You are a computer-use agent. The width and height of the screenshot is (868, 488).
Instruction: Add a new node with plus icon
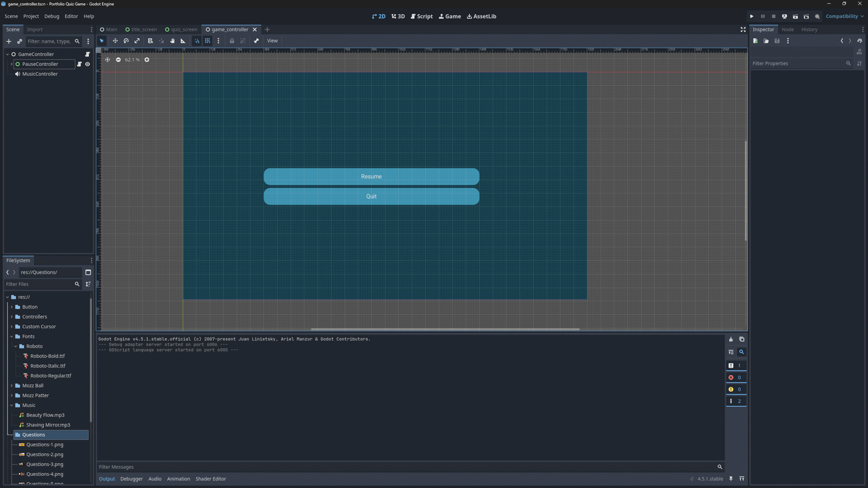click(9, 42)
